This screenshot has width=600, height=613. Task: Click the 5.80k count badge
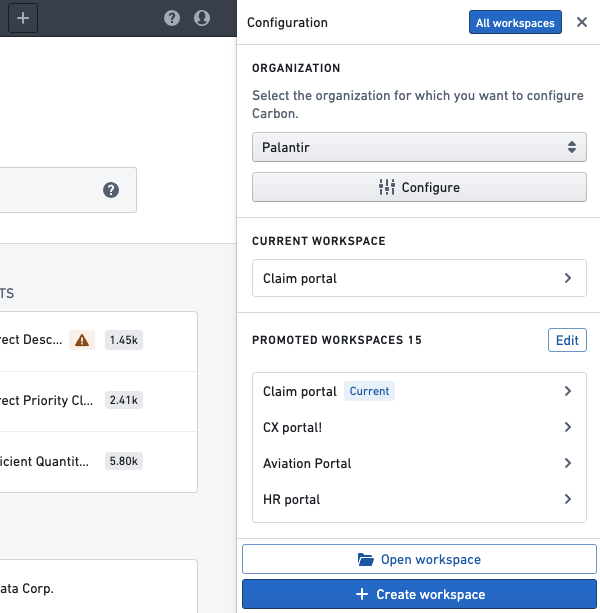point(124,461)
